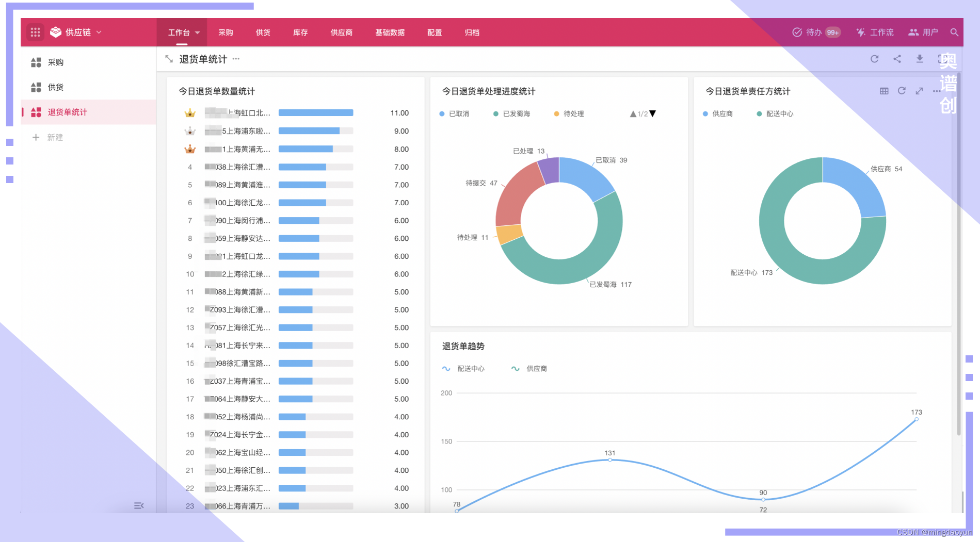Click the 11.00 value in top ranking row

coord(399,113)
